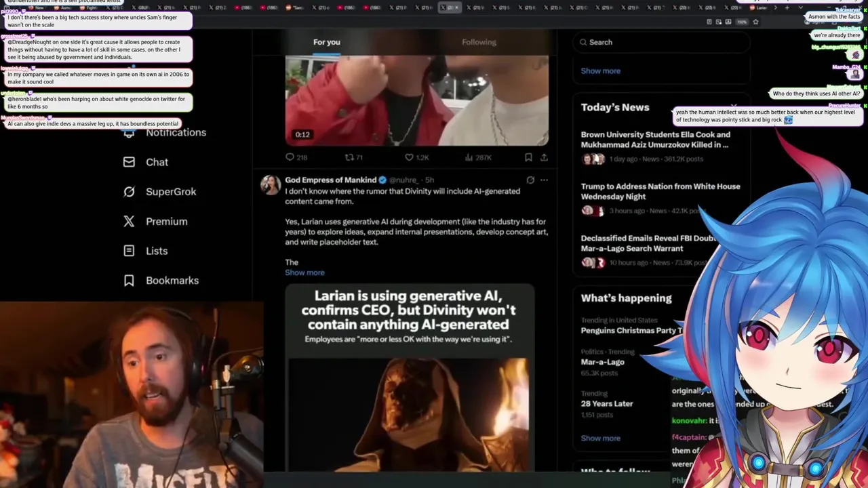Open the Premium sidebar item
This screenshot has width=868, height=488.
(155, 222)
